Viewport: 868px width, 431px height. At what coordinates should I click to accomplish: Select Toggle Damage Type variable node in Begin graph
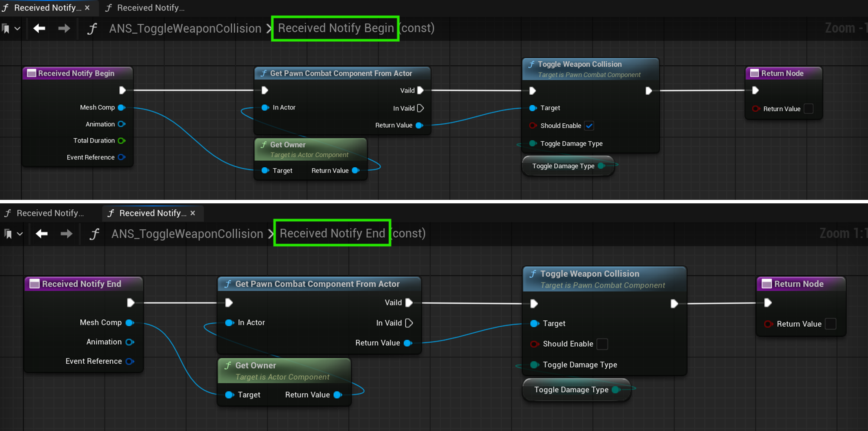pyautogui.click(x=568, y=166)
